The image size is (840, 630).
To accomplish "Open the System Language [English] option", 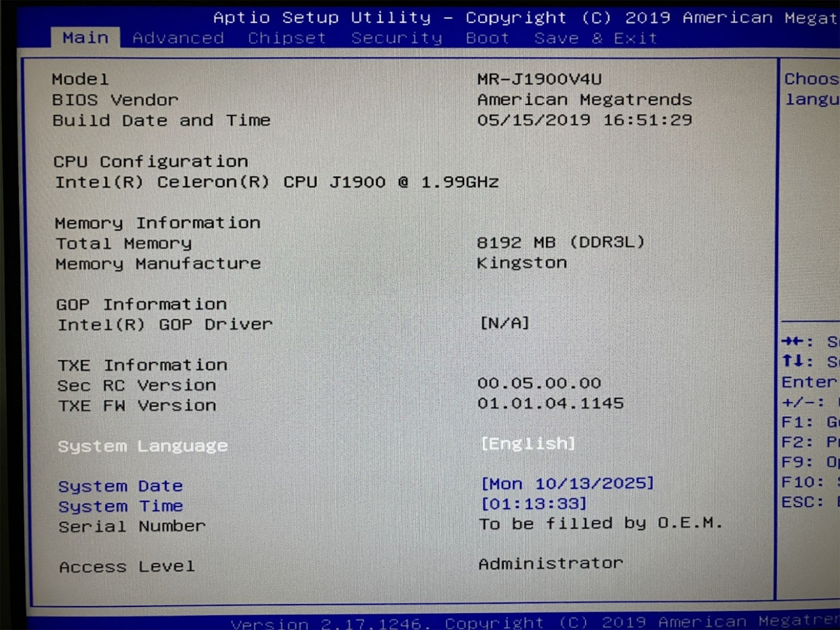I will (x=528, y=444).
